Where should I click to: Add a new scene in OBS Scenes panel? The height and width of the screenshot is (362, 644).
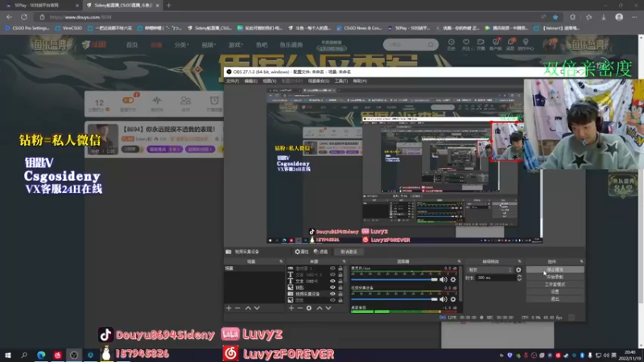pos(229,308)
